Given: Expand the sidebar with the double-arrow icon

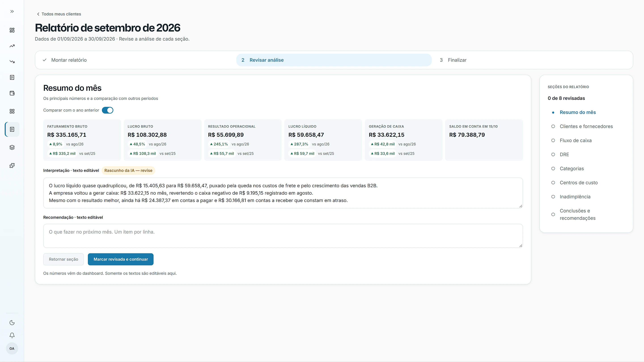Looking at the screenshot, I should coord(12,11).
